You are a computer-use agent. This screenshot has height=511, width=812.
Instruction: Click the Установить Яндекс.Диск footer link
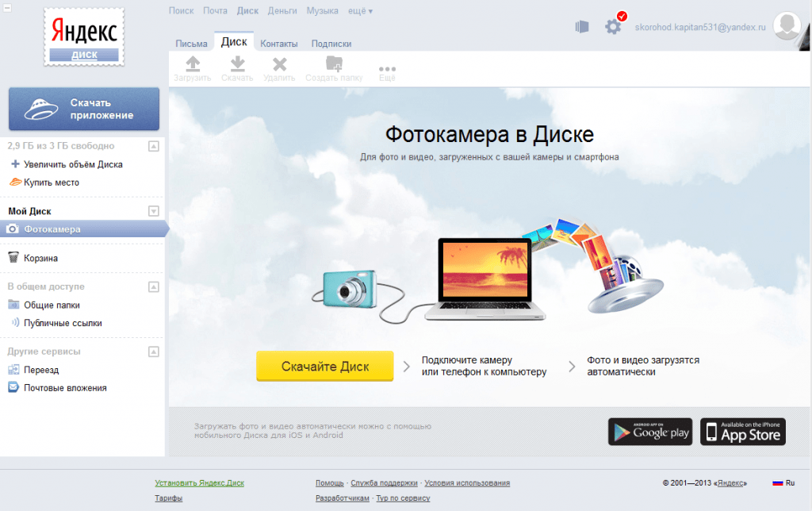[x=199, y=483]
